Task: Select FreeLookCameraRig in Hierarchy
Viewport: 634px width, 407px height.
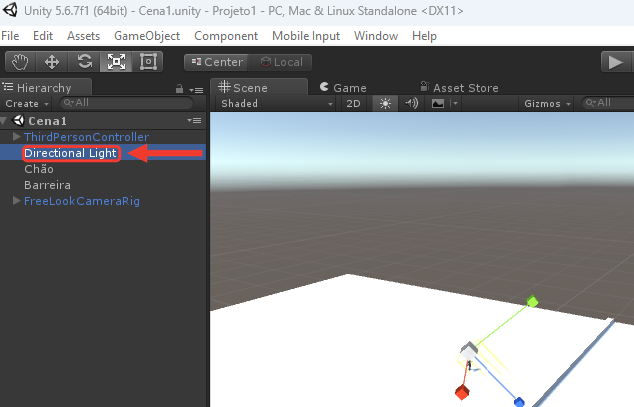Action: coord(82,201)
